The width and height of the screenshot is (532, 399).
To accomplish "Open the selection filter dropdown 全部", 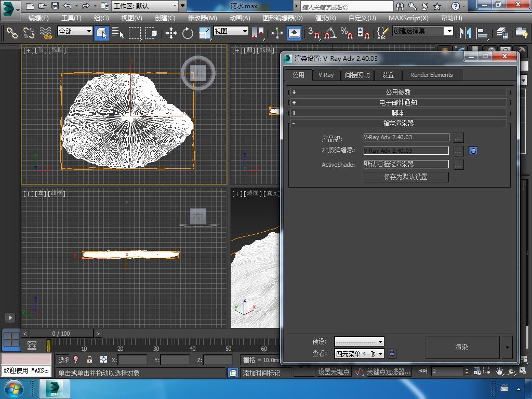I will click(75, 31).
